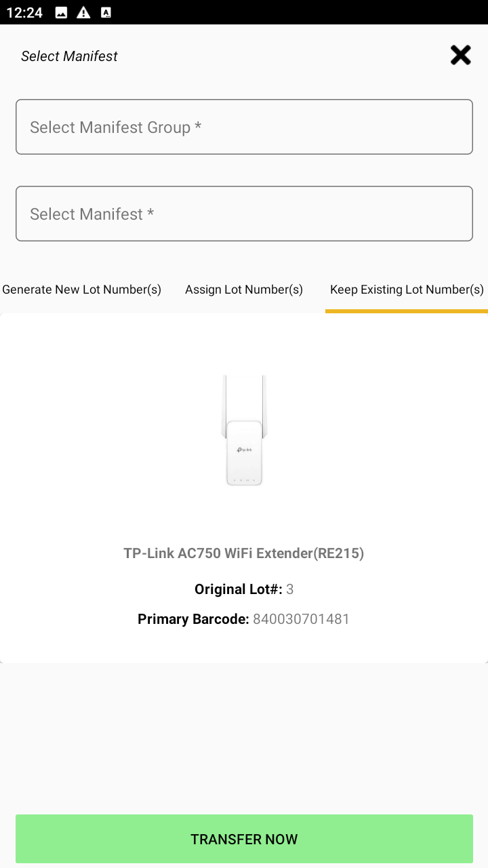Tap the yellow active tab indicator bar
488x868 pixels.
407,311
